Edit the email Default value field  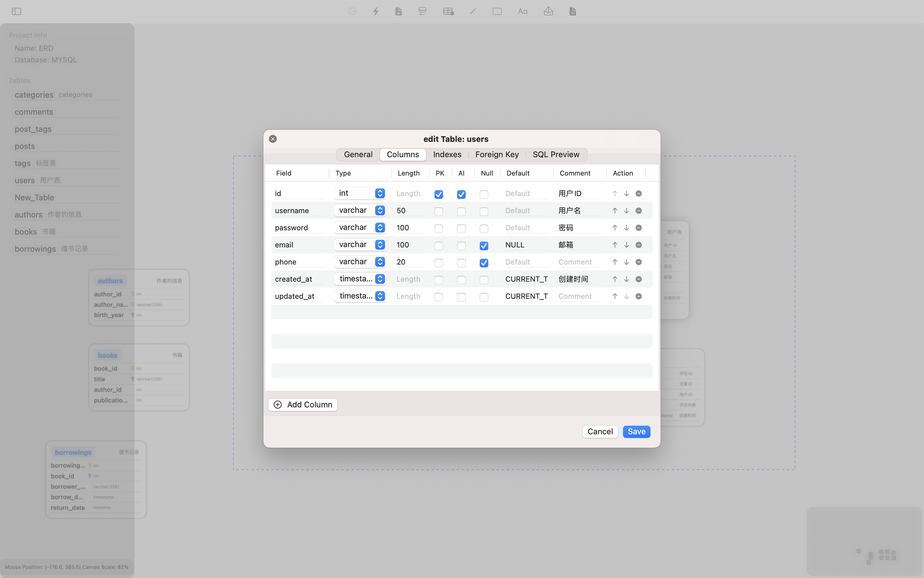(x=526, y=245)
